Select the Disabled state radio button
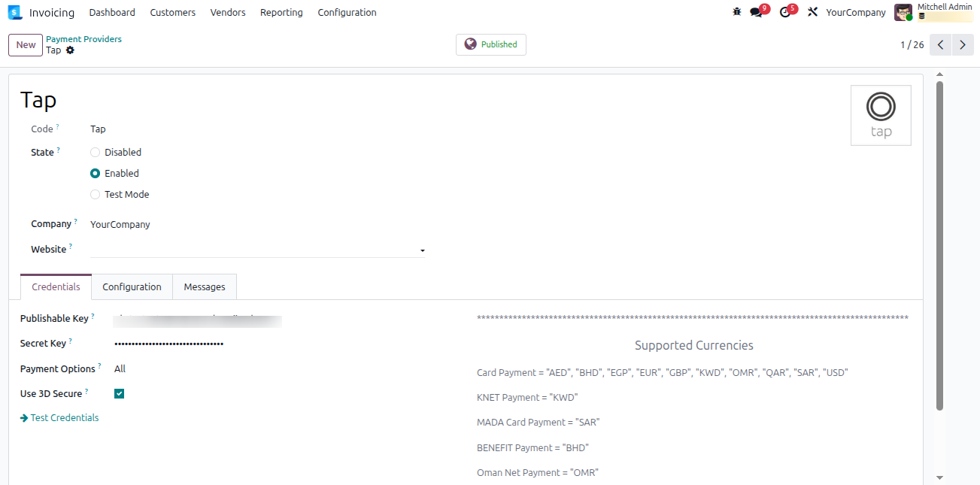This screenshot has width=980, height=485. (x=96, y=152)
